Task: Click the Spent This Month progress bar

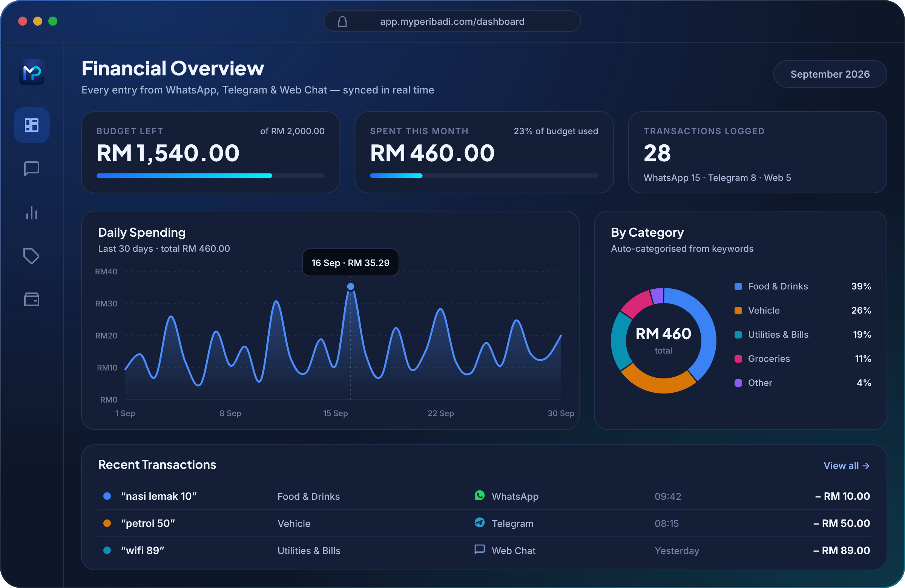Action: tap(484, 176)
